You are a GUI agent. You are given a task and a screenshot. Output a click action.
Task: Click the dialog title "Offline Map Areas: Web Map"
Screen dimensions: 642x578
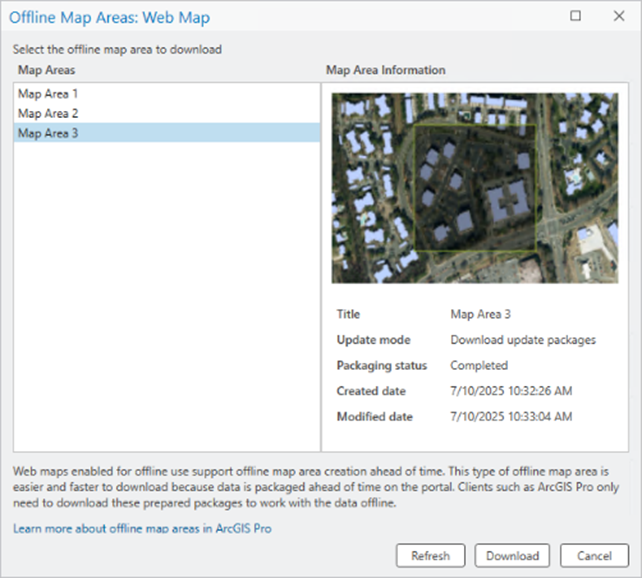pyautogui.click(x=110, y=18)
